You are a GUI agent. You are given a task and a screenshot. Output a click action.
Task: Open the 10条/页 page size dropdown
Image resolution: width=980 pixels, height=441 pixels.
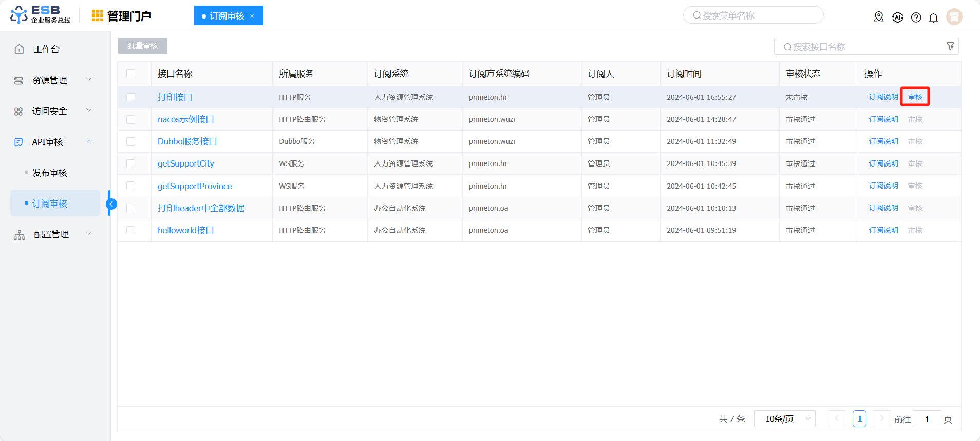point(784,419)
